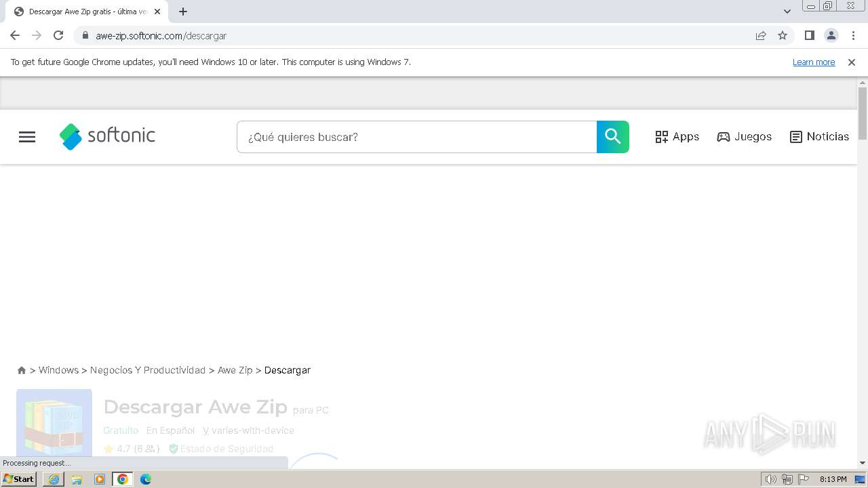Open the Noticias section
868x488 pixels.
(819, 137)
